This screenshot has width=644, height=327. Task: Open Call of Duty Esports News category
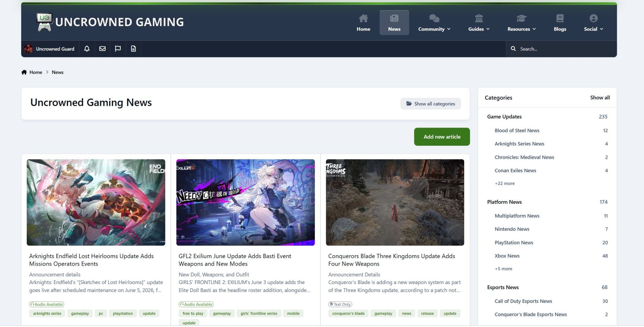(523, 301)
